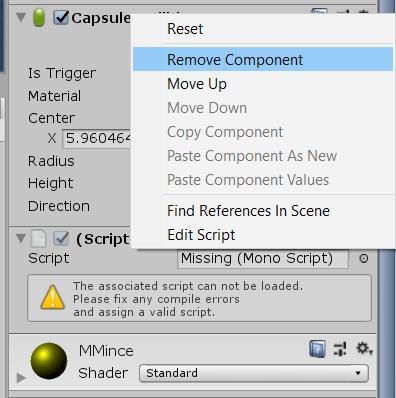396x398 pixels.
Task: Expand the MMince material foldout arrow
Action: point(21,378)
